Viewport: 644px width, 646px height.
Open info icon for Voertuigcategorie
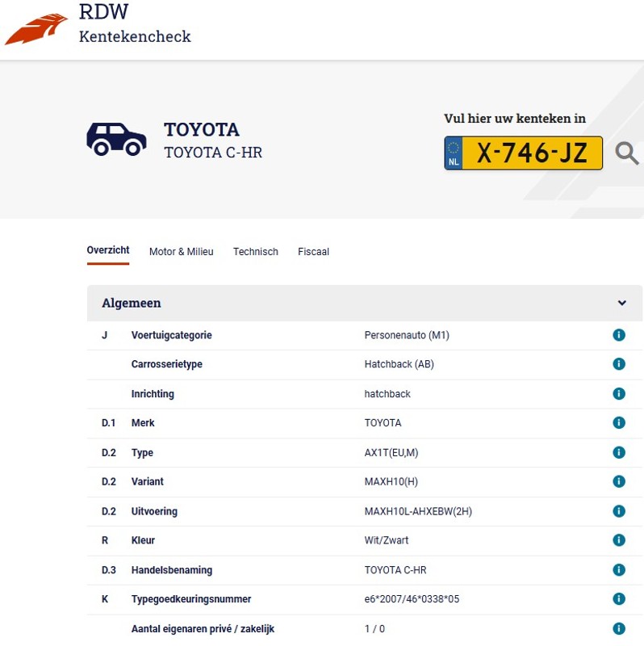coord(619,335)
